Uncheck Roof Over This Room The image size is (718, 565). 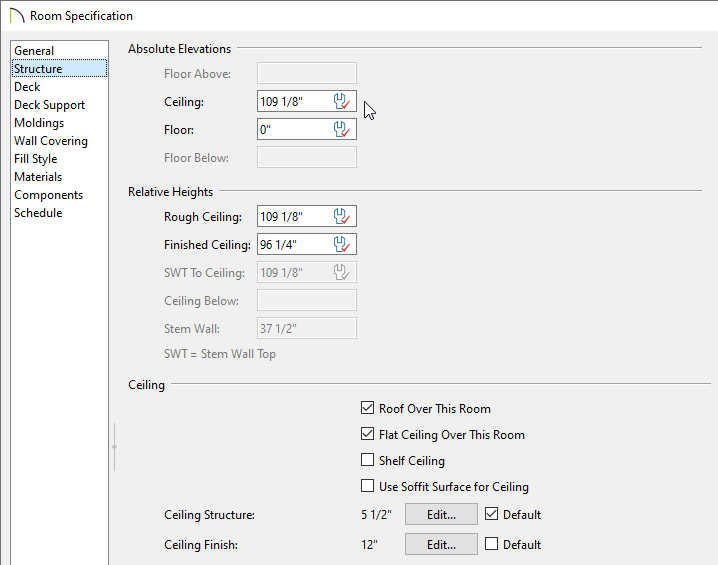[367, 407]
